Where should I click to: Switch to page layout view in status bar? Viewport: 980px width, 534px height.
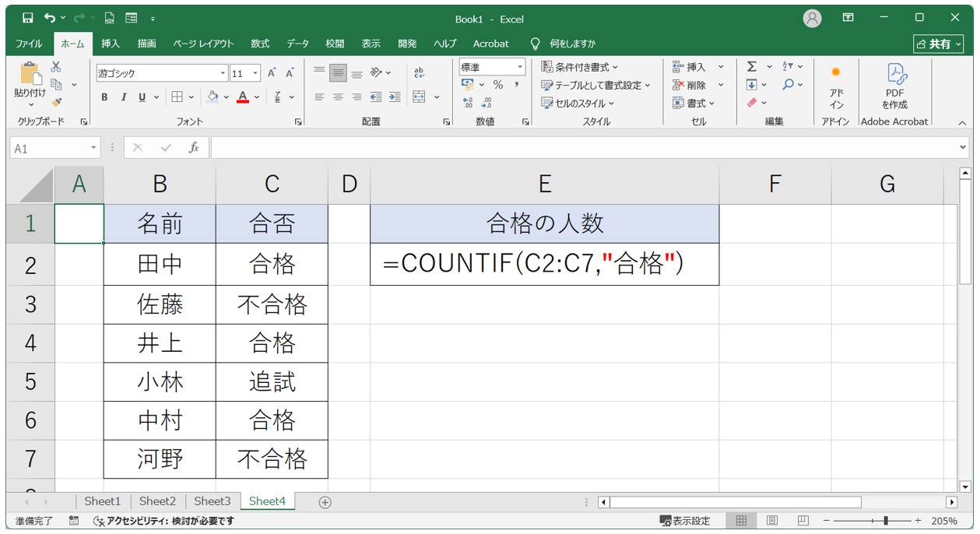click(772, 521)
